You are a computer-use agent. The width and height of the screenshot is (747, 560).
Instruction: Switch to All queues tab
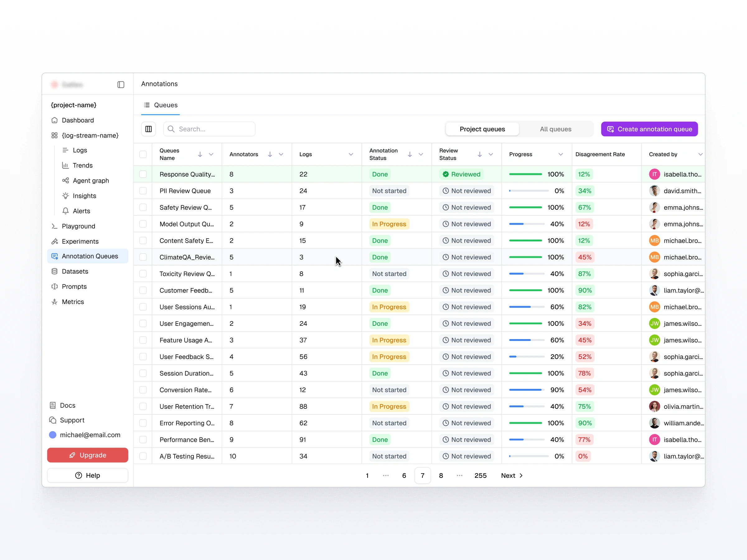[x=555, y=129]
